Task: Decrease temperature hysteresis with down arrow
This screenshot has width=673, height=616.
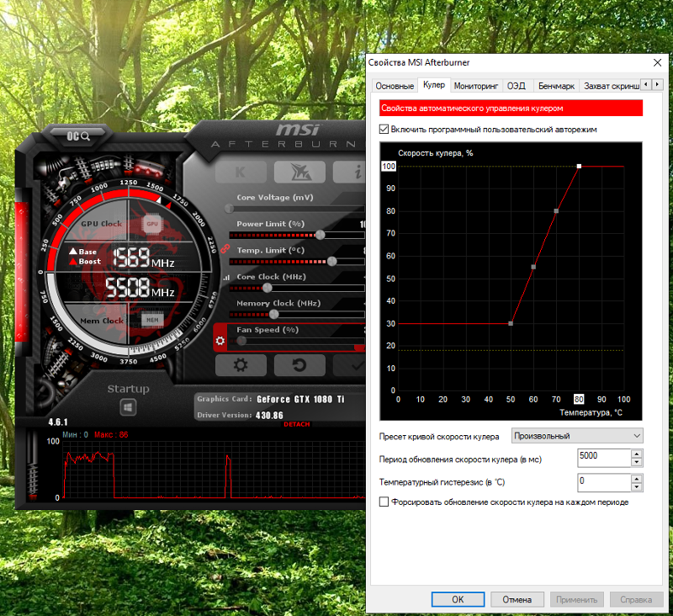Action: point(637,487)
